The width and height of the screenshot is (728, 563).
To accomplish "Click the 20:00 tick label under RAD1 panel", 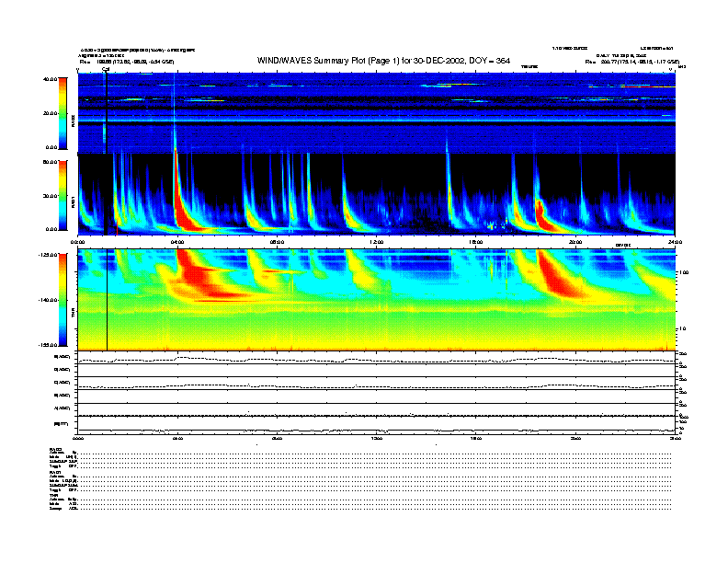I will click(x=575, y=242).
